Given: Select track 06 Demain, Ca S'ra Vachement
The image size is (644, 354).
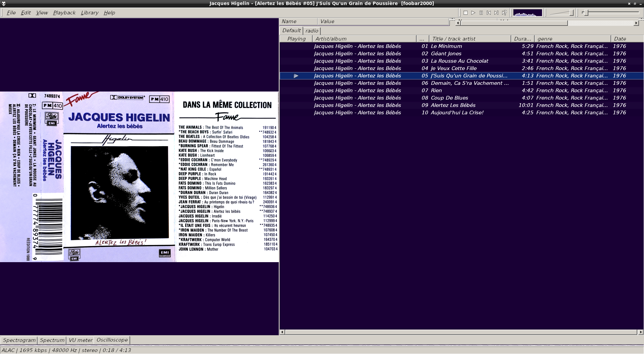Looking at the screenshot, I should (x=462, y=83).
